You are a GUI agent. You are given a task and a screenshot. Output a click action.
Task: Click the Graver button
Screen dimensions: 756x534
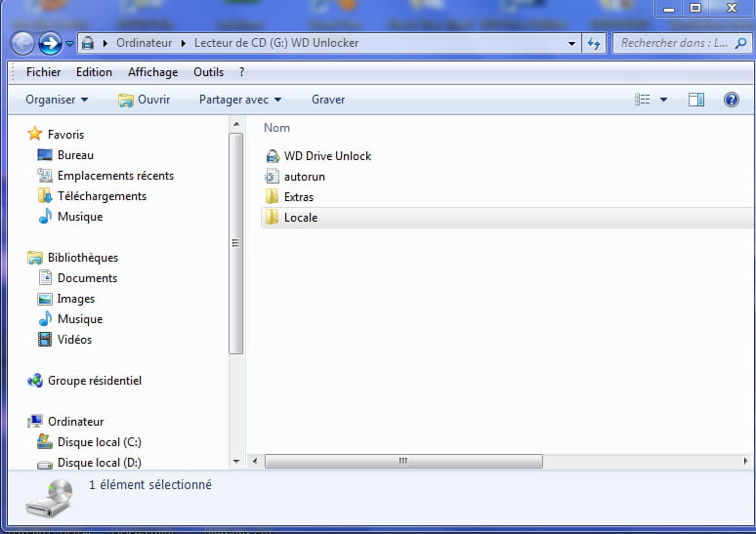(328, 100)
